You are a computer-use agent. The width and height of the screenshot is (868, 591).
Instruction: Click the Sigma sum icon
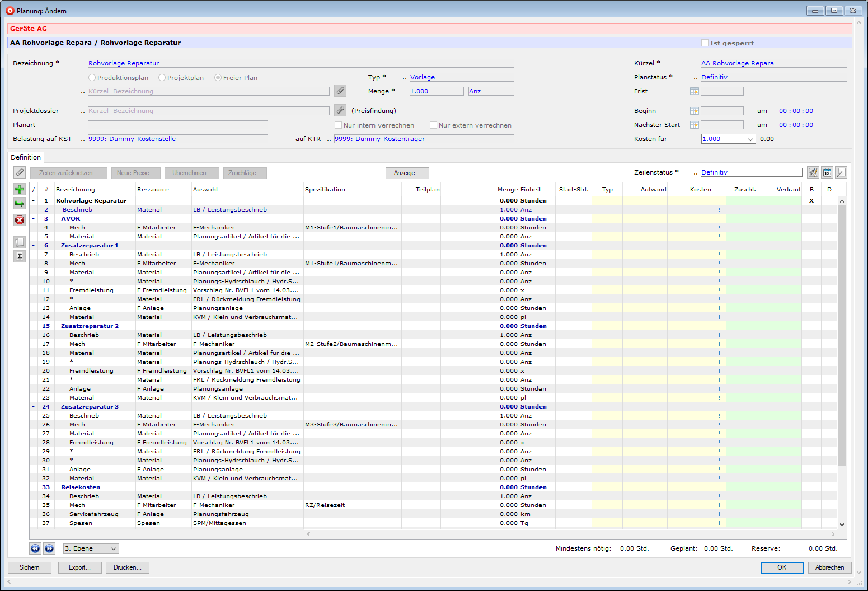(20, 256)
